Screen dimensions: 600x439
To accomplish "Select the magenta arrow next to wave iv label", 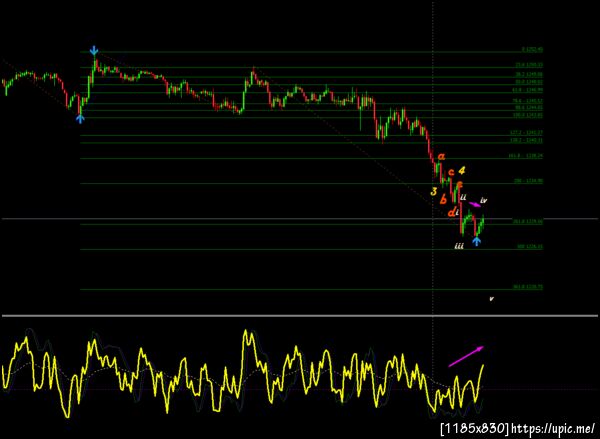I will pos(474,204).
